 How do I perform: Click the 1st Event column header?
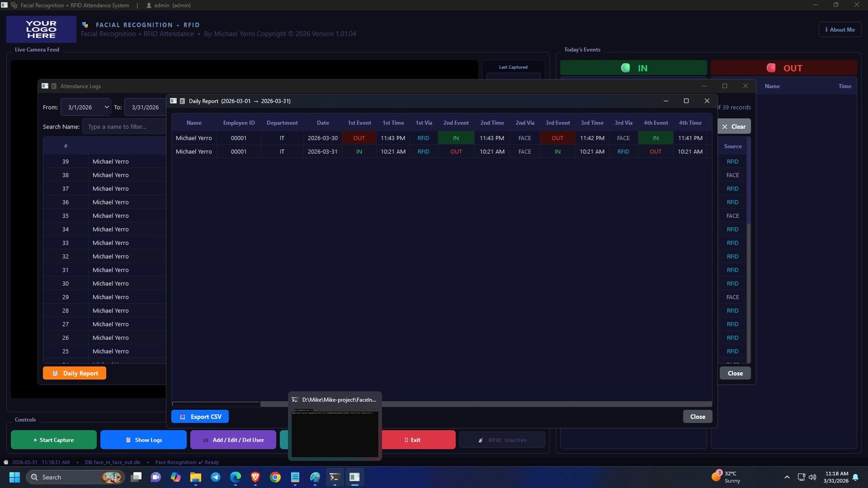click(359, 123)
